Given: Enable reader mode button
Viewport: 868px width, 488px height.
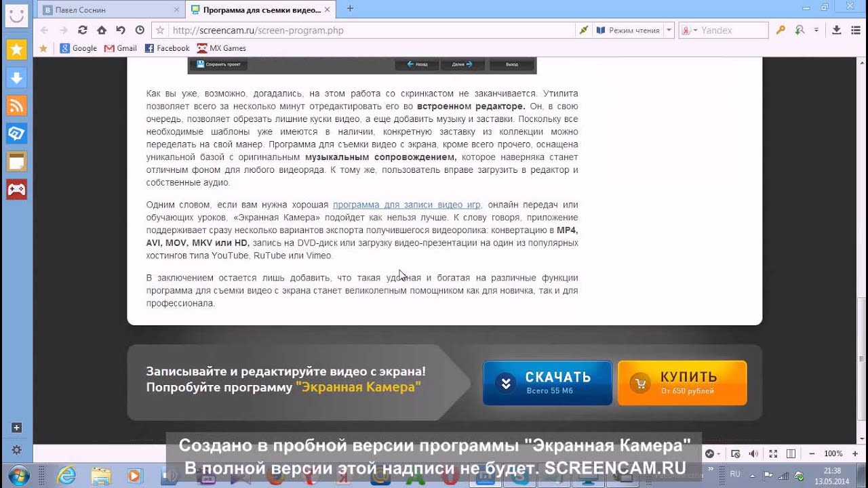Looking at the screenshot, I should click(627, 30).
